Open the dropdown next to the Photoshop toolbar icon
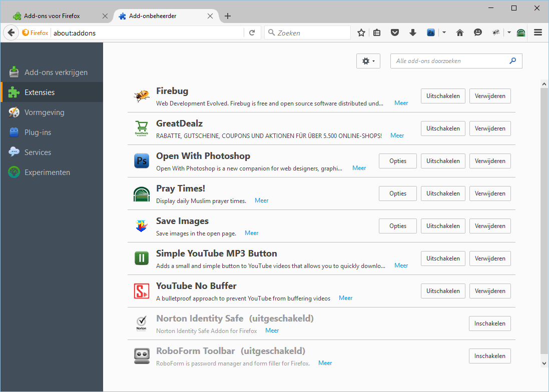Screen dimensions: 549x392 pos(444,32)
